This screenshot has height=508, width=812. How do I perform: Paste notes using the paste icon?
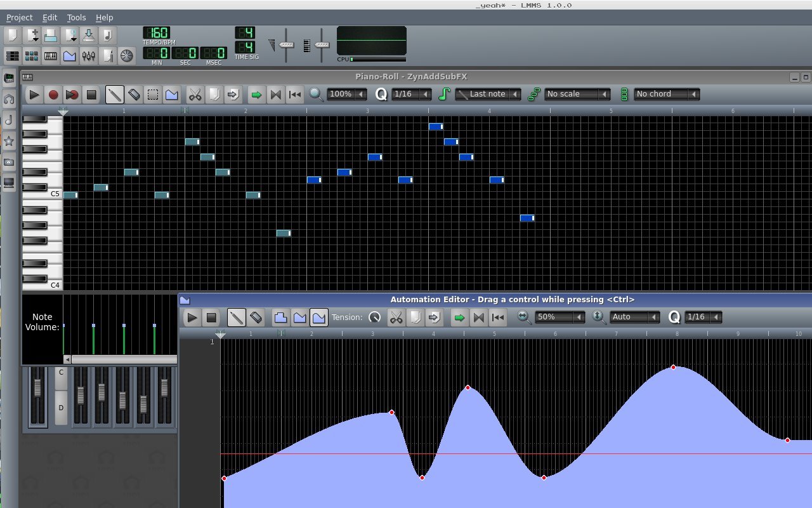coord(233,94)
